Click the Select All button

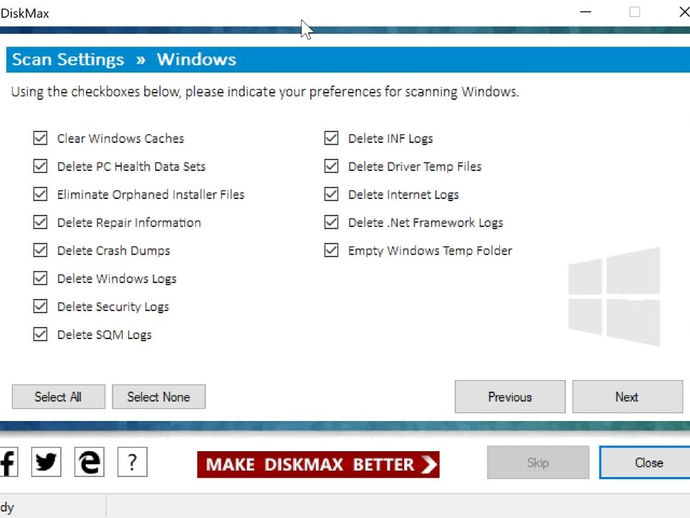pos(59,397)
